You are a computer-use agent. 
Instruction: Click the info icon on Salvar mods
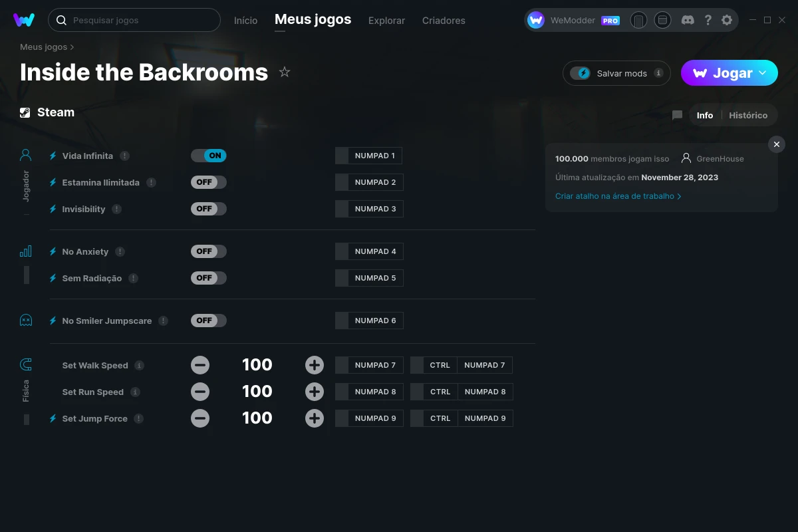pos(658,73)
